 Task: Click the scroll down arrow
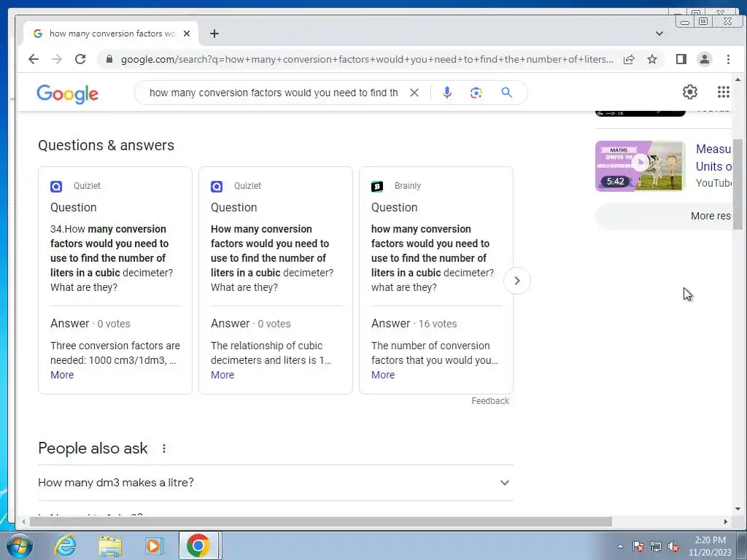(x=738, y=508)
